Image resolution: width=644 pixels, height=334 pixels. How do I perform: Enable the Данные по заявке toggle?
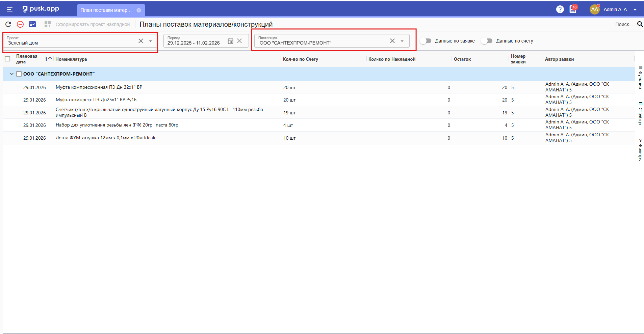coord(426,41)
